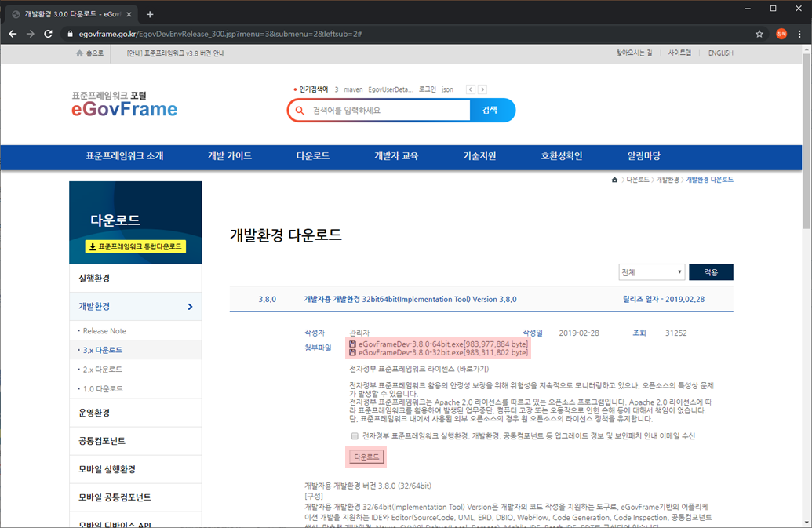Image resolution: width=812 pixels, height=528 pixels.
Task: Open 표준프레임워크 v3.8 버전 안내 notice
Action: point(176,53)
